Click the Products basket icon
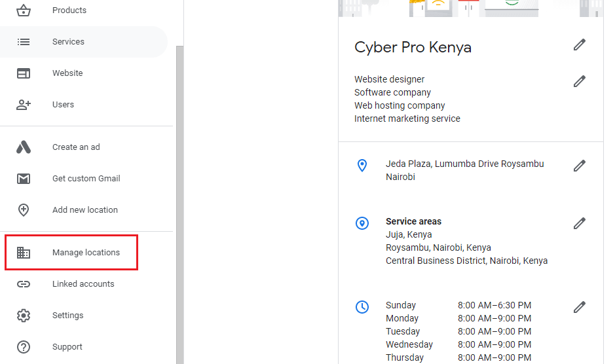Viewport: 615px width, 364px height. click(24, 10)
